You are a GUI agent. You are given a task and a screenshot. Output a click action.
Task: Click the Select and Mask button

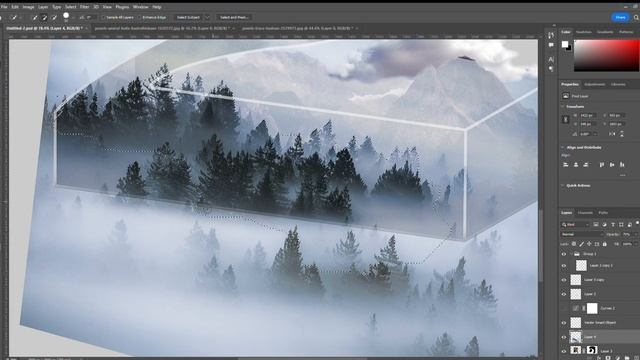pos(233,18)
